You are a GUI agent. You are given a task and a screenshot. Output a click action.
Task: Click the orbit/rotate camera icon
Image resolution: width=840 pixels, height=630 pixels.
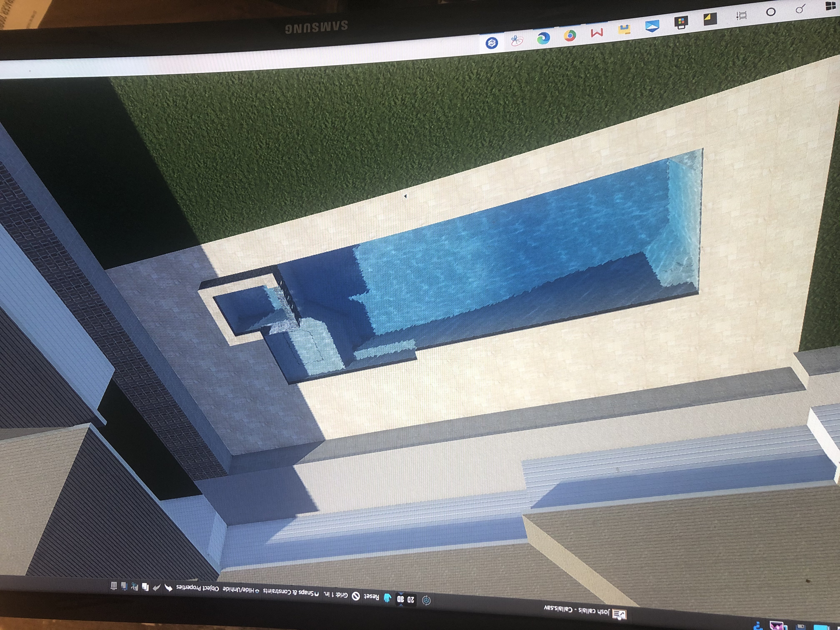(x=426, y=600)
